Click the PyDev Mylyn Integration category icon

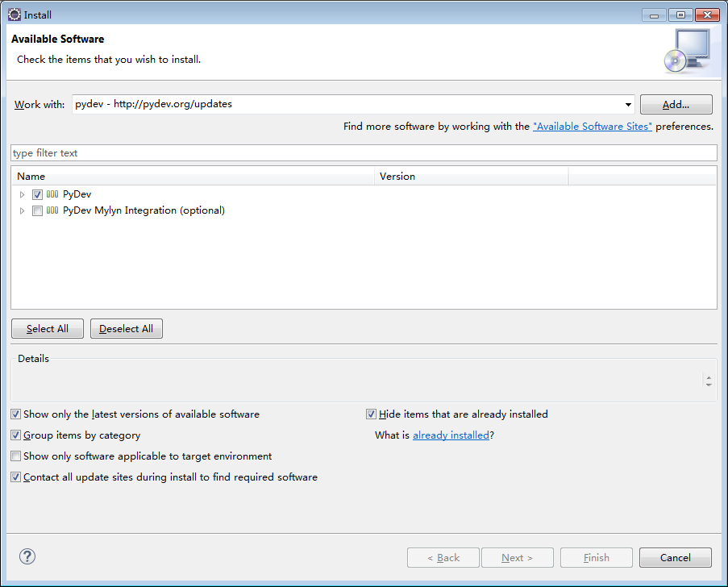[52, 210]
